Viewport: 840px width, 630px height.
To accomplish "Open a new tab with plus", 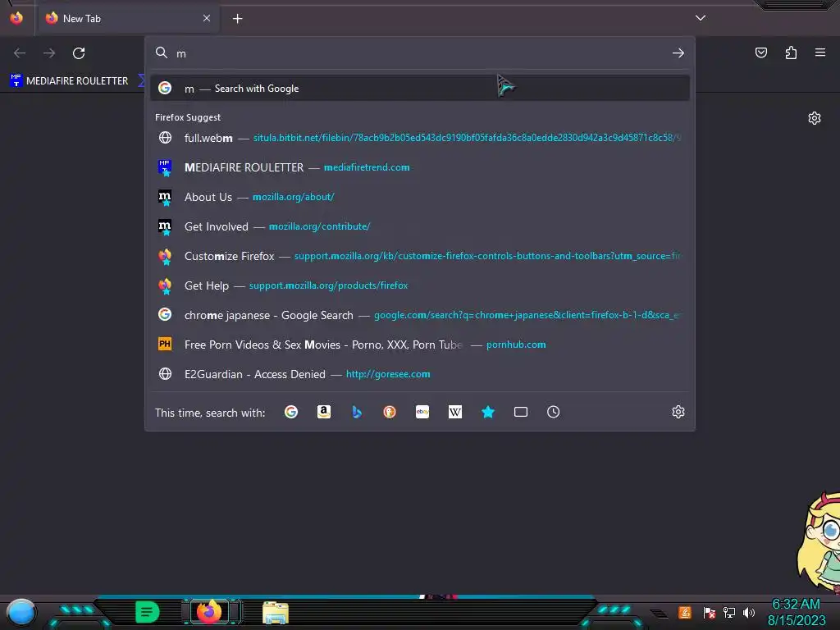I will [237, 19].
